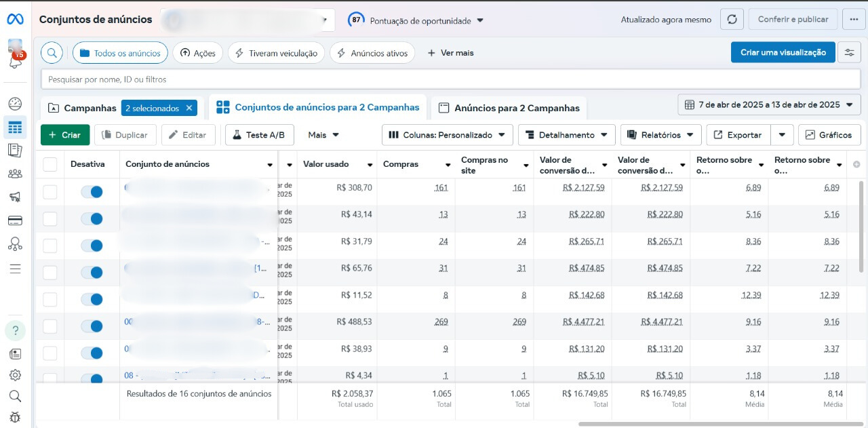Click the Exportar button

tap(738, 135)
